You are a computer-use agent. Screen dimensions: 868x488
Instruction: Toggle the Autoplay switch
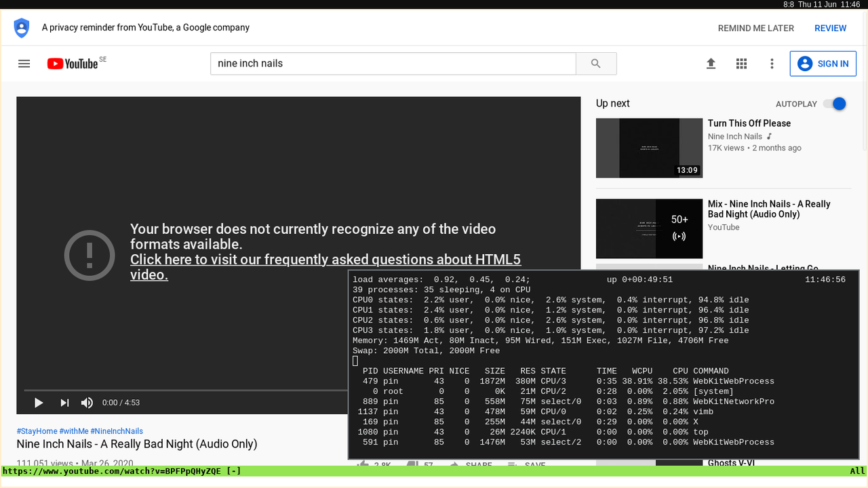click(835, 104)
